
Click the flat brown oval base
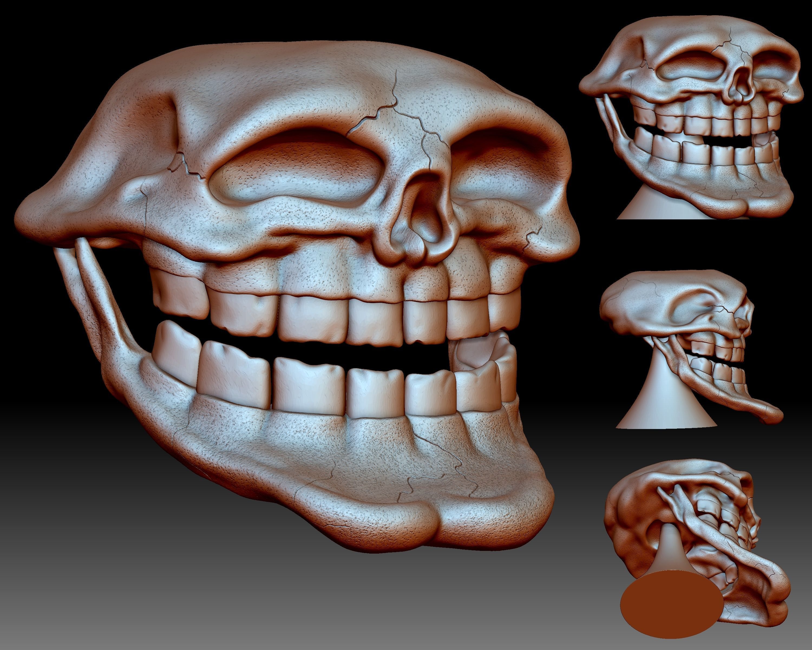(x=672, y=605)
